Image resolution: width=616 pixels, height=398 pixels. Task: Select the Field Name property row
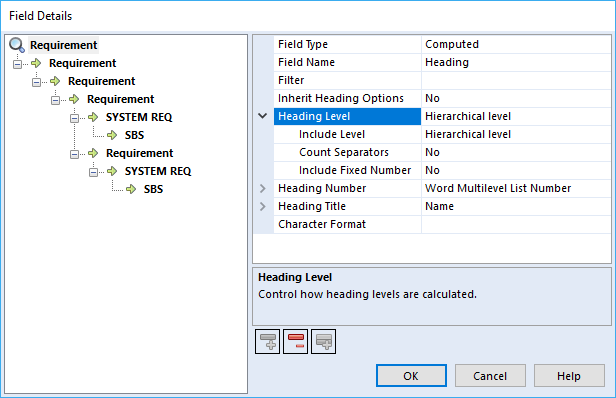pos(442,62)
